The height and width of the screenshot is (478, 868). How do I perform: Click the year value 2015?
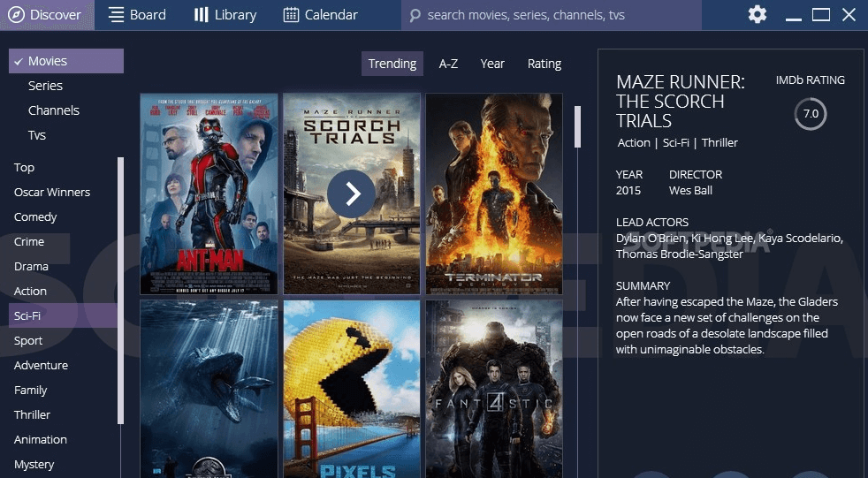click(628, 190)
